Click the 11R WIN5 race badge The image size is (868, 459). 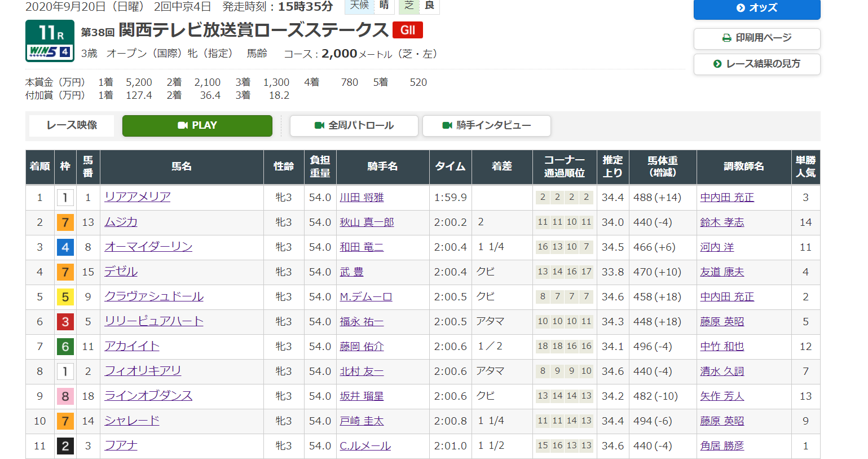pyautogui.click(x=50, y=41)
